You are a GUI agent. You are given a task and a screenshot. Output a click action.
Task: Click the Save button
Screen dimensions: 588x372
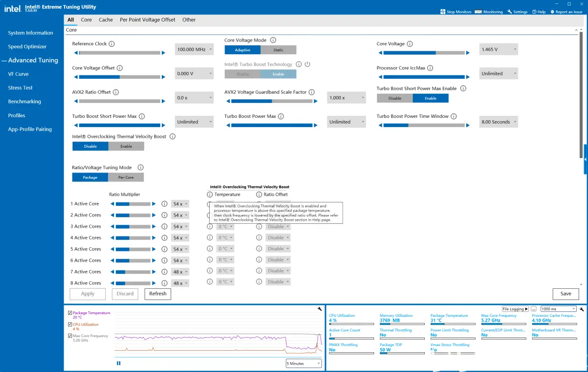[x=565, y=294]
